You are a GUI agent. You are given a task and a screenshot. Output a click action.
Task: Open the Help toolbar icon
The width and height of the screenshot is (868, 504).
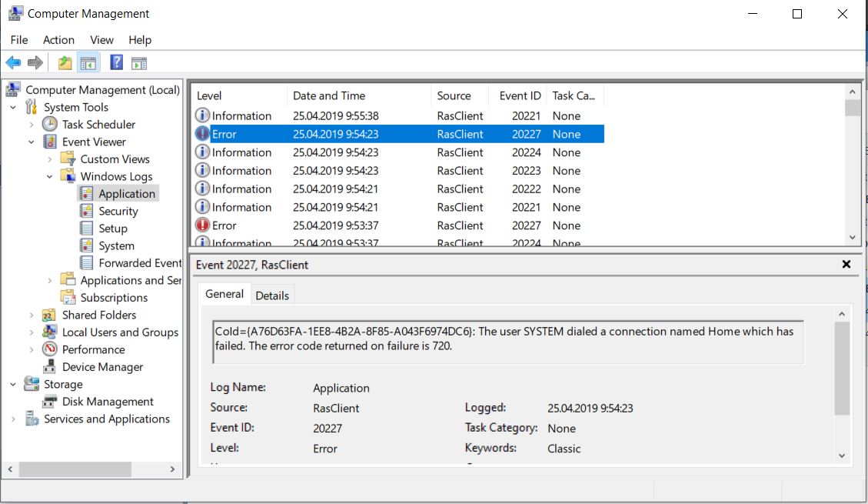(x=116, y=62)
